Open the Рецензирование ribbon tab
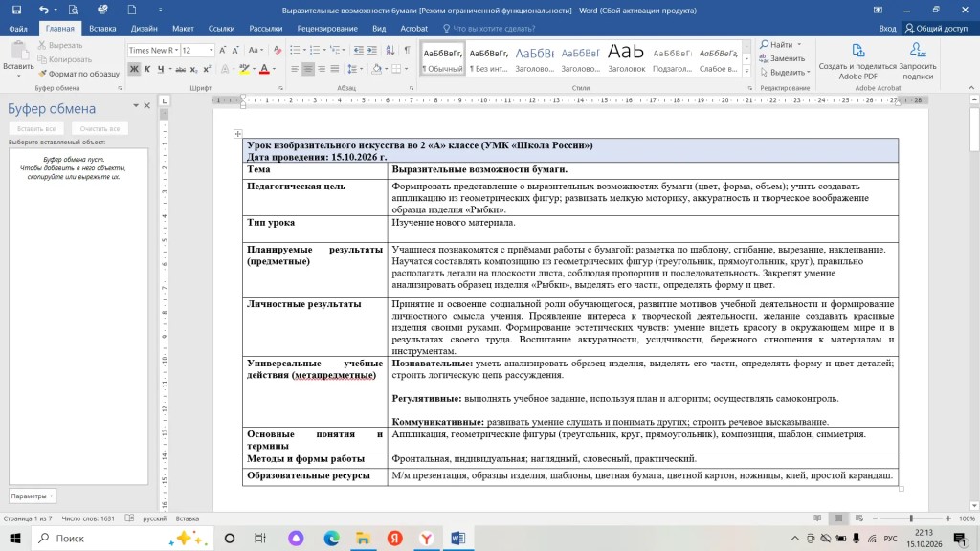The height and width of the screenshot is (551, 980). pyautogui.click(x=327, y=28)
